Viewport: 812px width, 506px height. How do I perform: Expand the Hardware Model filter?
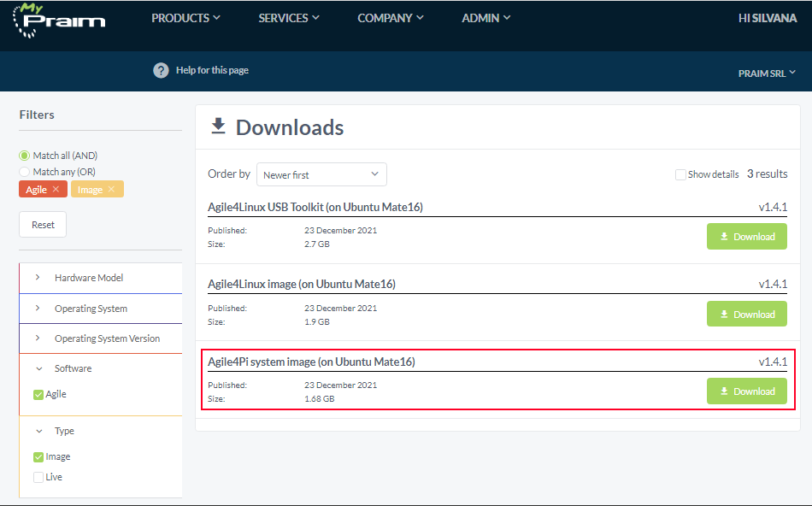pos(101,278)
